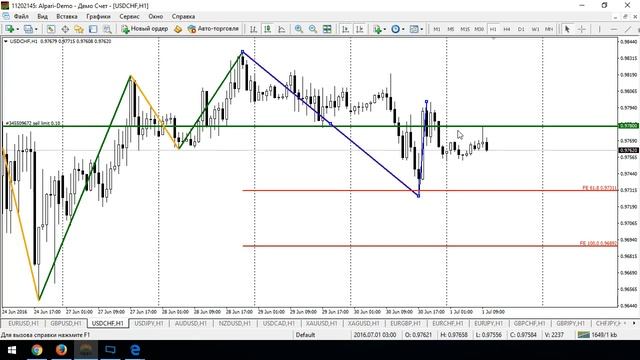Open the Файл menu
This screenshot has height=360, width=640.
21,17
